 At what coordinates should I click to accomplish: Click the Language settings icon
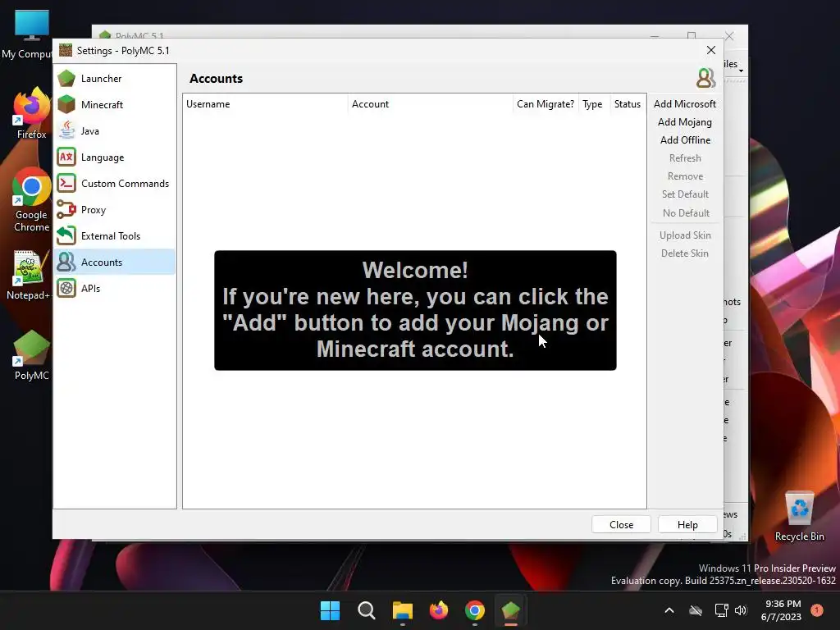[66, 157]
